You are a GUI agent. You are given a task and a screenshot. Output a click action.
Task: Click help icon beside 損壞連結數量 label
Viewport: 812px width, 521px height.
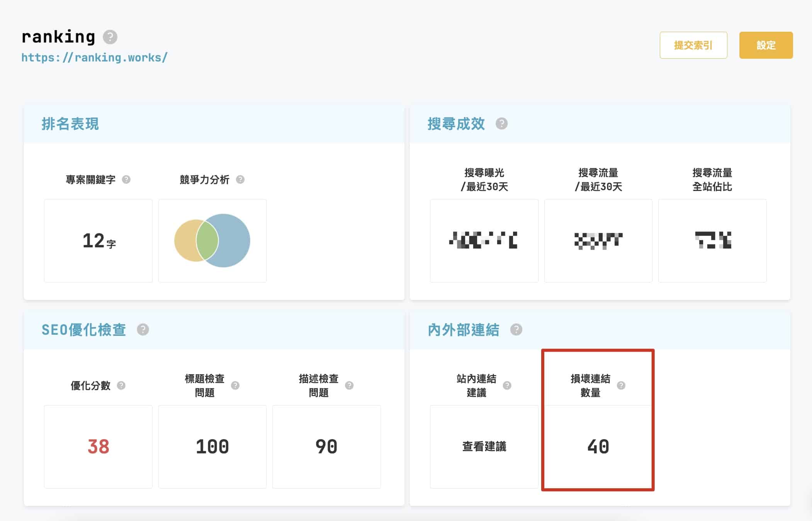621,385
